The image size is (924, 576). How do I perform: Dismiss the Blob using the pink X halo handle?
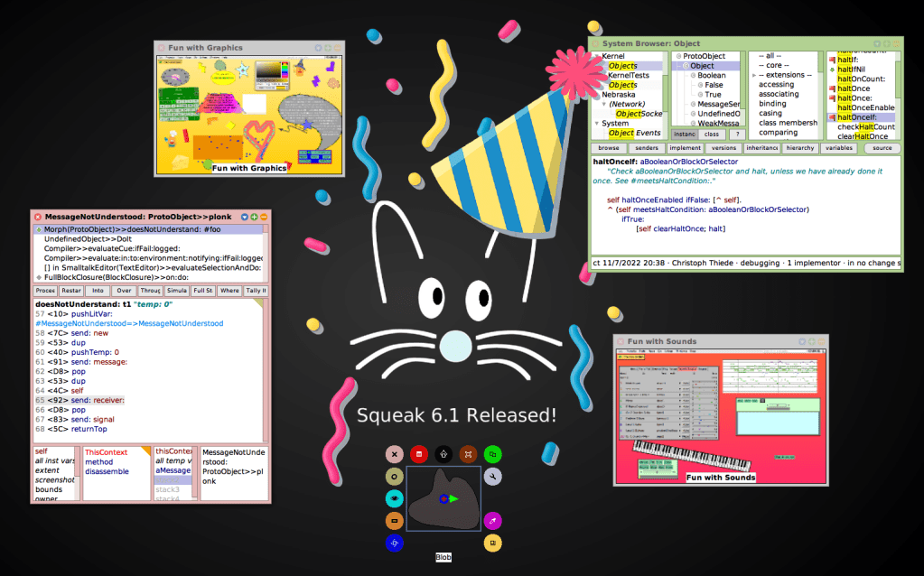point(394,454)
